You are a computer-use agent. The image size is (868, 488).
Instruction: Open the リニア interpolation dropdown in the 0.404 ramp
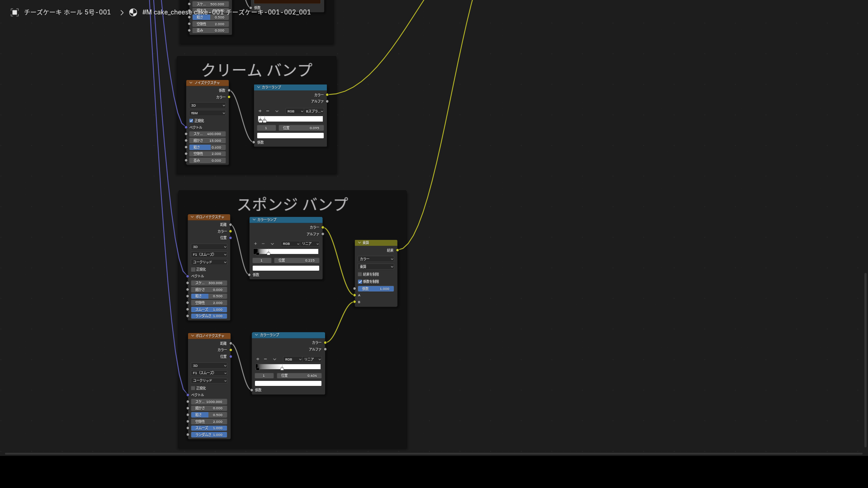[x=312, y=359]
